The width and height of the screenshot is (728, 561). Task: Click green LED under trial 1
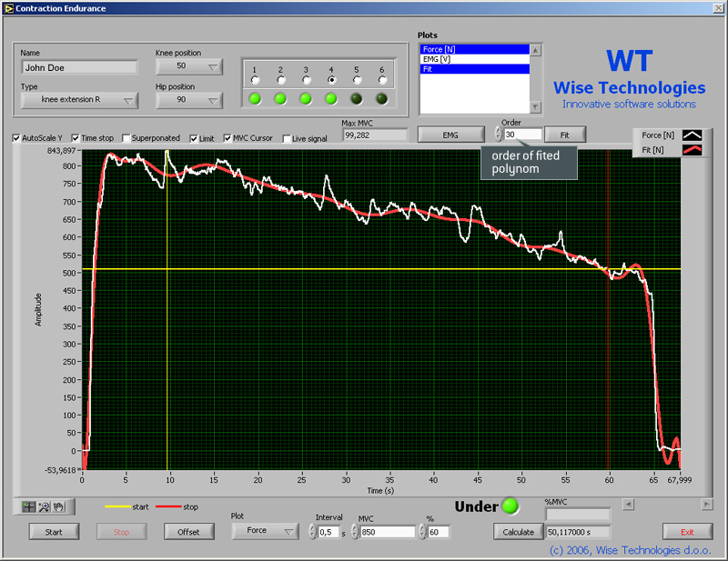pyautogui.click(x=255, y=98)
